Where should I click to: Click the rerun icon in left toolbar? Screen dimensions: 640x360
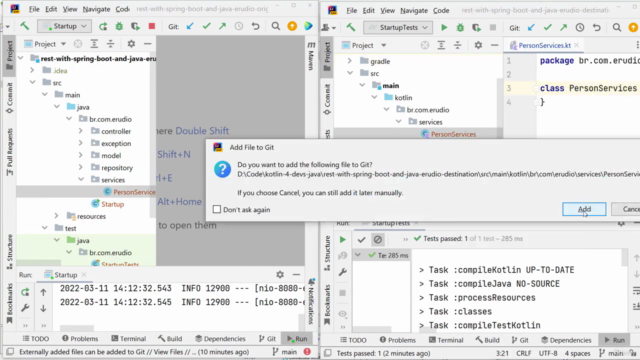(103, 26)
